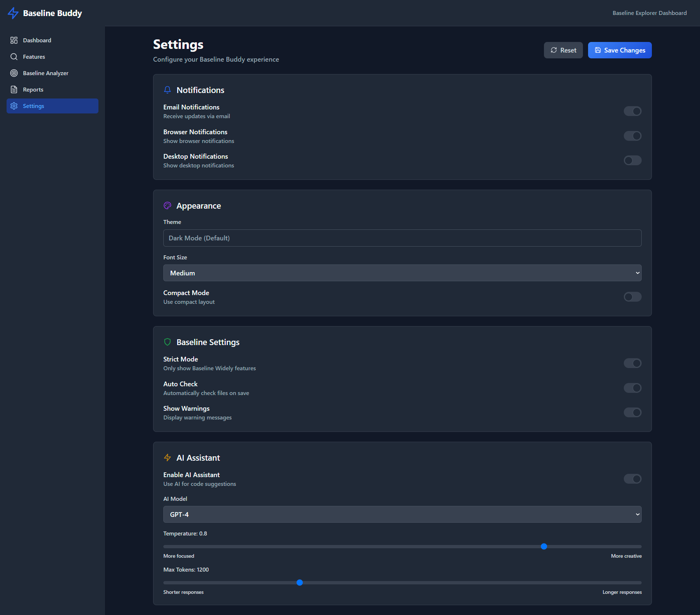Screen dimensions: 700x615
Task: Click the Save Changes button
Action: [x=619, y=50]
